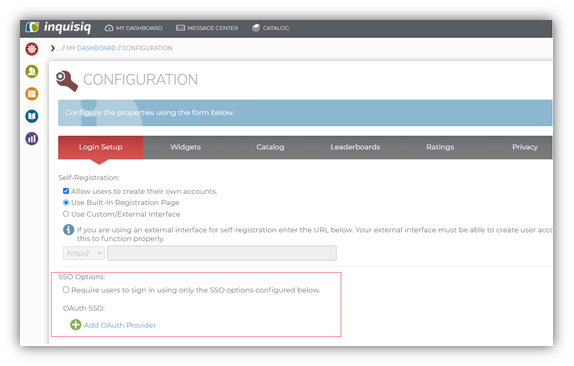
Task: Open the http:// protocol dropdown
Action: [x=84, y=253]
